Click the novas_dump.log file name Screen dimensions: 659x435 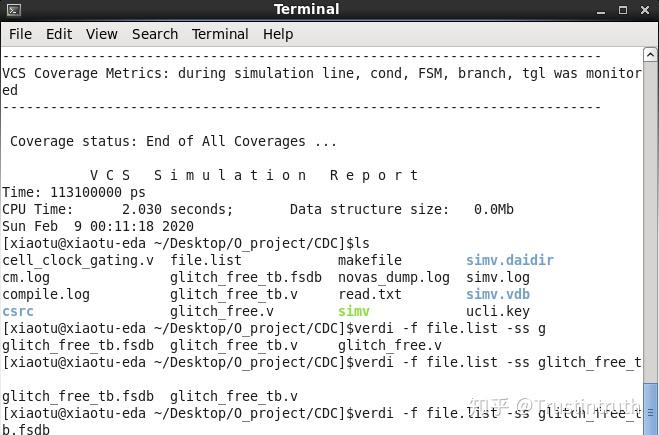click(394, 277)
